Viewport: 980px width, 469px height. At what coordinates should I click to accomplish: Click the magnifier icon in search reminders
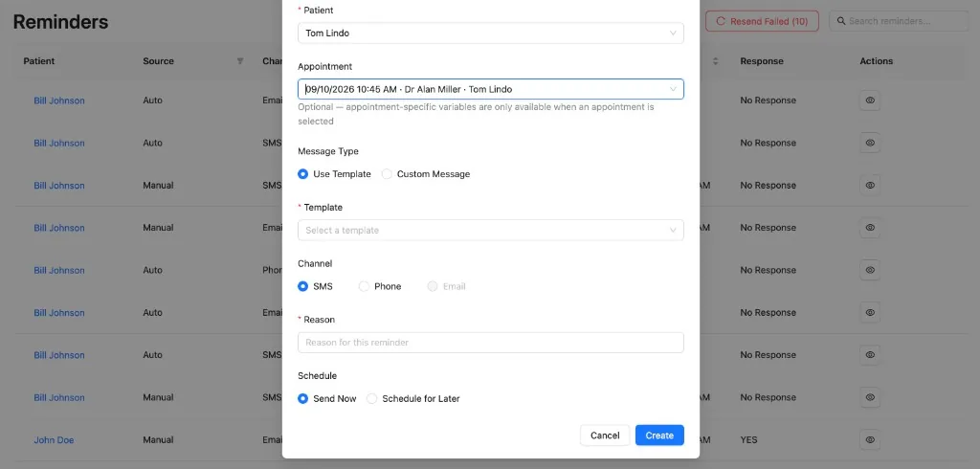point(840,21)
